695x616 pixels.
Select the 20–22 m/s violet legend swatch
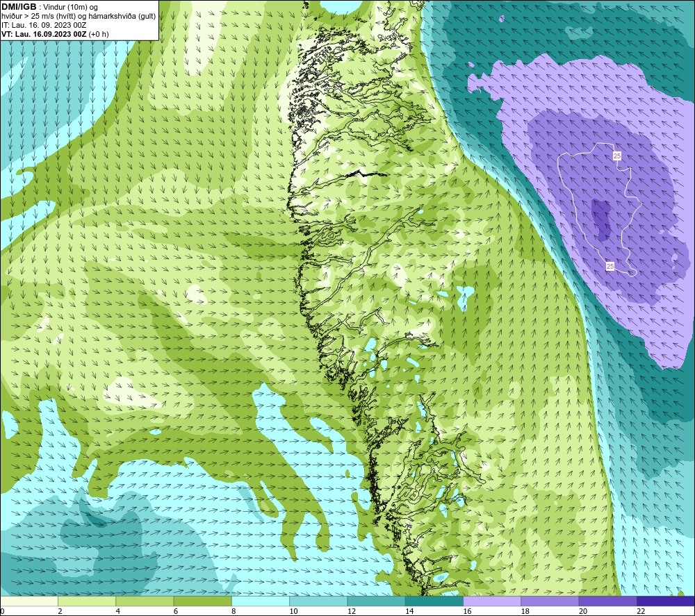[607, 601]
